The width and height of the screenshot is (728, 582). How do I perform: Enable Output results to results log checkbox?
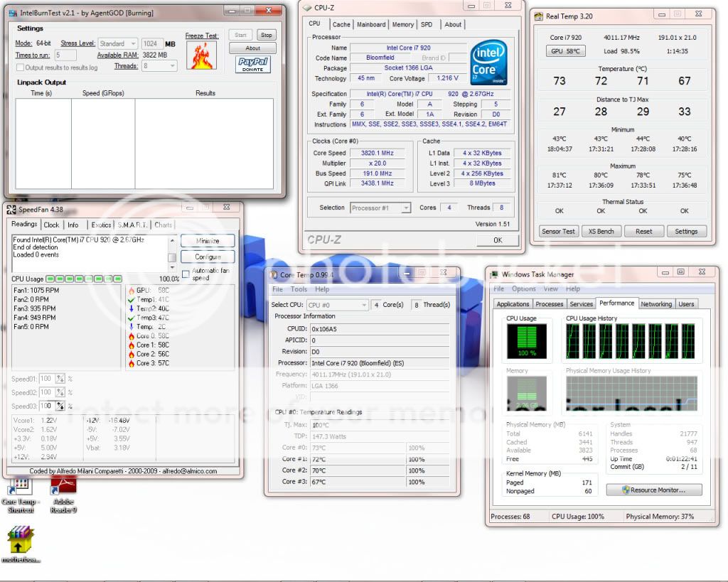pyautogui.click(x=20, y=68)
